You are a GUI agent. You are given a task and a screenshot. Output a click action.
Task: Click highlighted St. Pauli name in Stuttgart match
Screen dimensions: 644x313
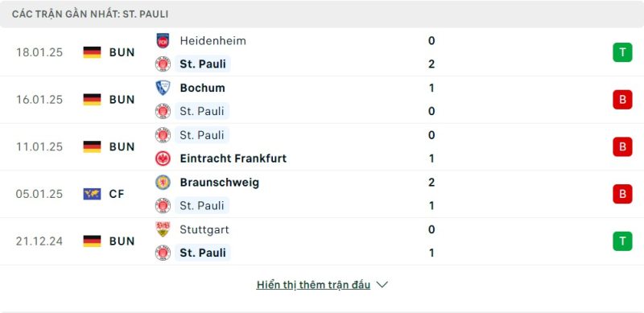(203, 253)
